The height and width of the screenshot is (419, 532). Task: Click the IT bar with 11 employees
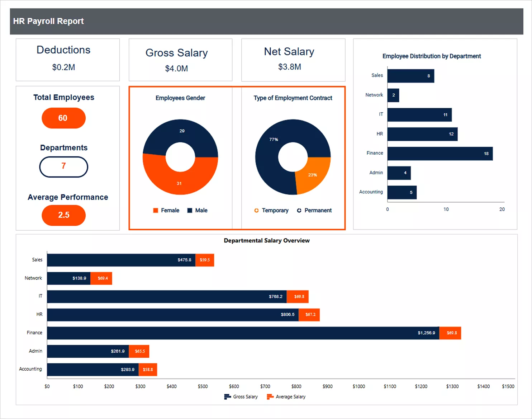pyautogui.click(x=419, y=115)
